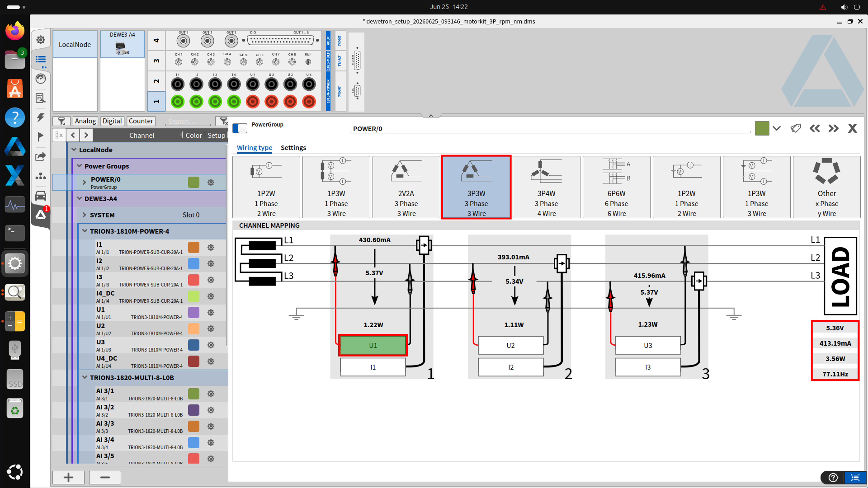Open setup gear for channel U4_DC

point(211,361)
